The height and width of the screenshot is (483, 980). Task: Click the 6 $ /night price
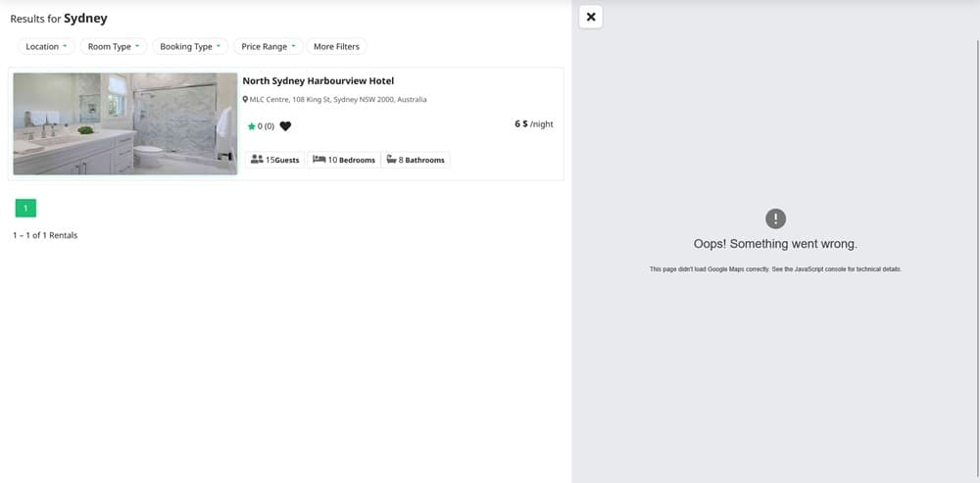tap(533, 124)
